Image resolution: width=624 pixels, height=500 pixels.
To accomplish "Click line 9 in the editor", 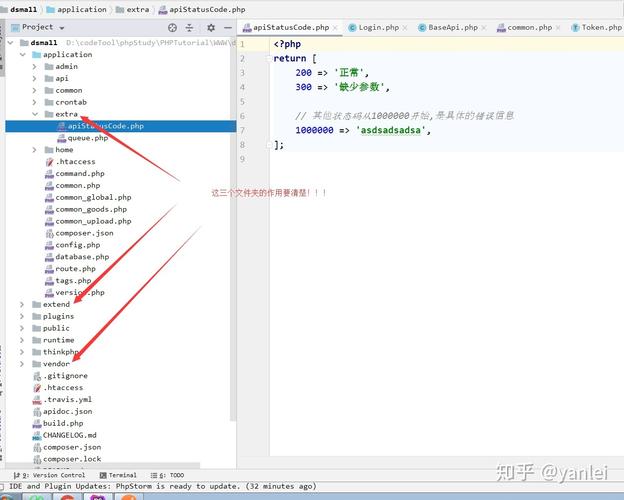I will point(446,159).
